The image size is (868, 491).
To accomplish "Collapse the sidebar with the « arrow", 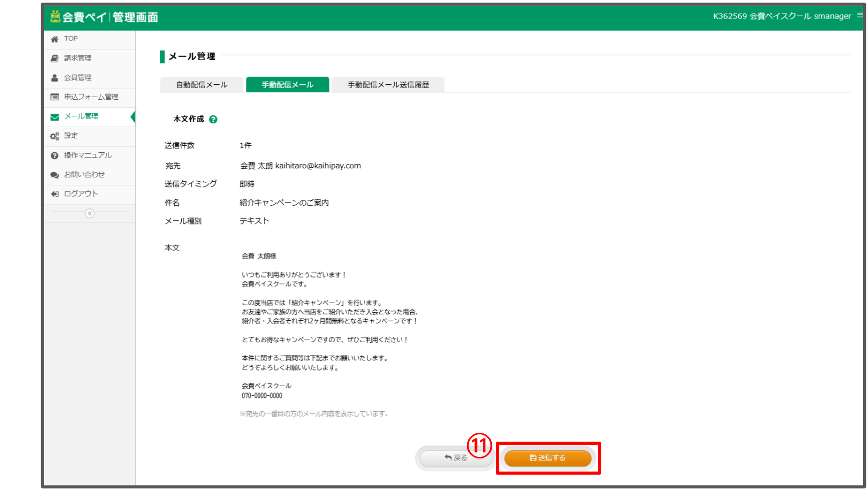I will (89, 213).
